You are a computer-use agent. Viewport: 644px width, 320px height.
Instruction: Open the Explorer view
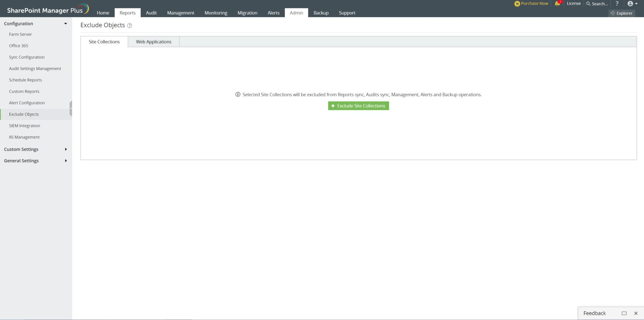tap(622, 13)
